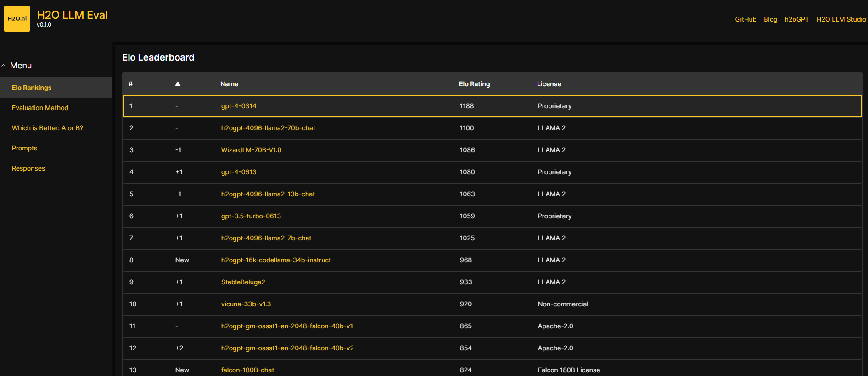Open the gpt-4-0613 model link
The height and width of the screenshot is (376, 868).
coord(239,172)
